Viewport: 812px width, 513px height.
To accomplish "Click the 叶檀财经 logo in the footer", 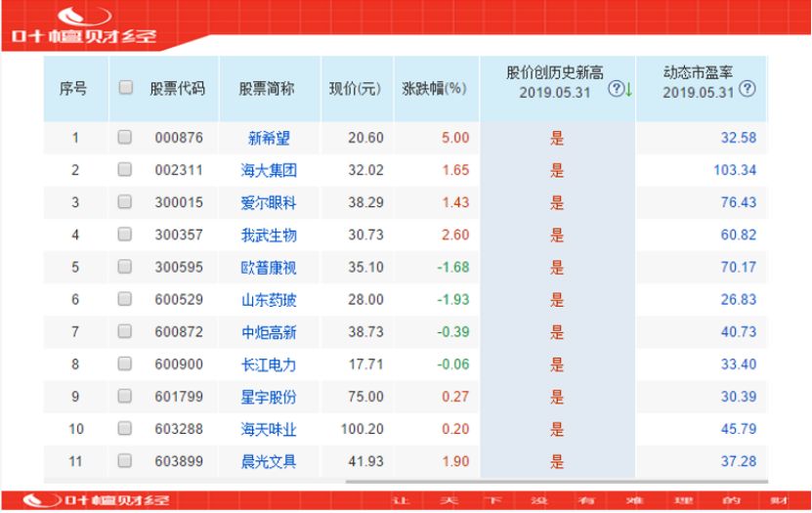I will tap(97, 500).
